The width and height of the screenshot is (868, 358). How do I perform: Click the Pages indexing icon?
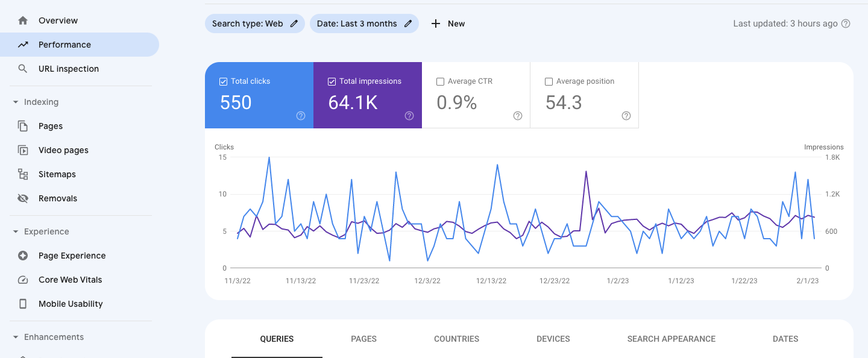[23, 125]
